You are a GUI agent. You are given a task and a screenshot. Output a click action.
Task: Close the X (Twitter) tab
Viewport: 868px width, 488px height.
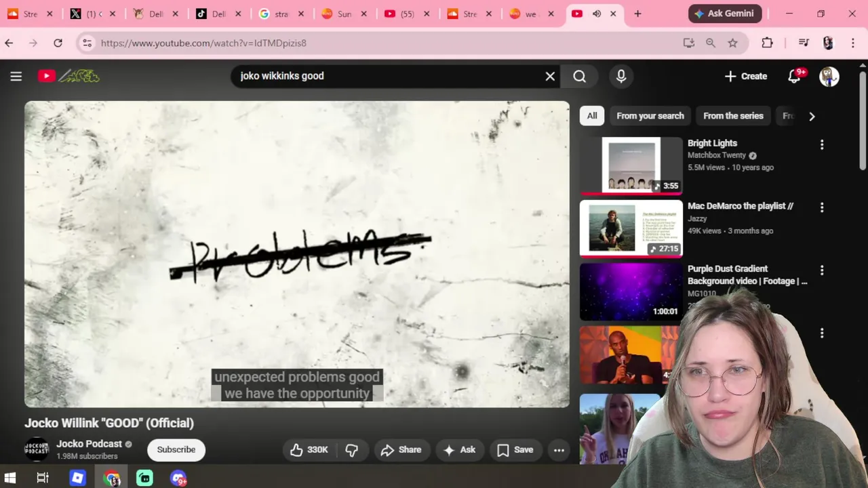point(113,14)
